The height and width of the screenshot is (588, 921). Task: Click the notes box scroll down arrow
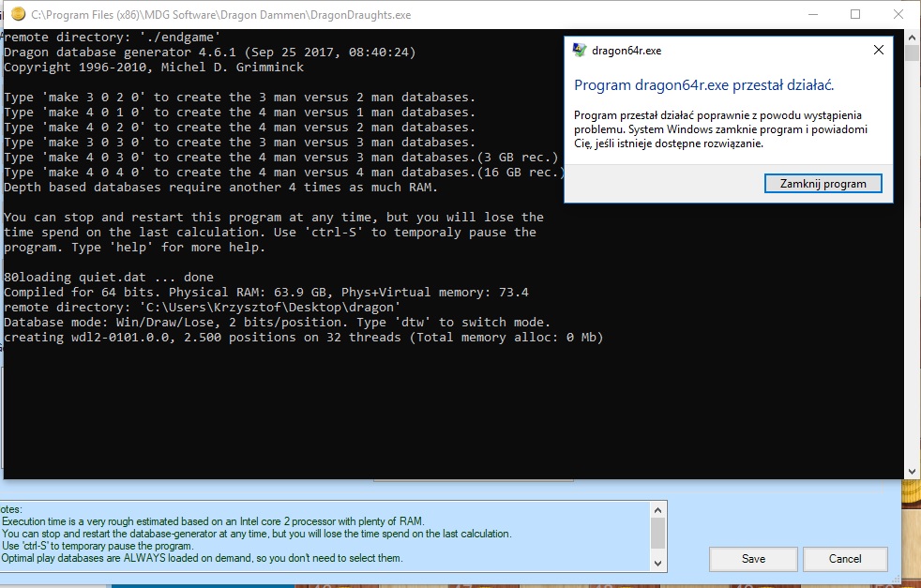click(657, 564)
